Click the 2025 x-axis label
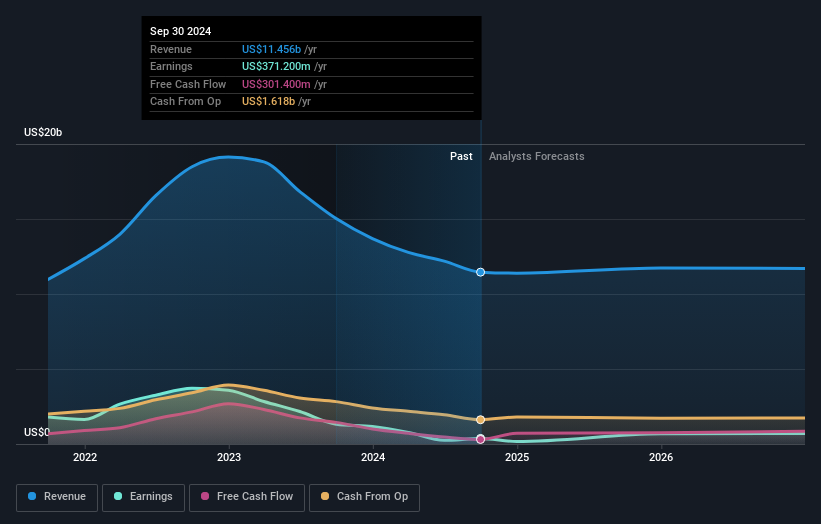The image size is (821, 524). click(517, 457)
